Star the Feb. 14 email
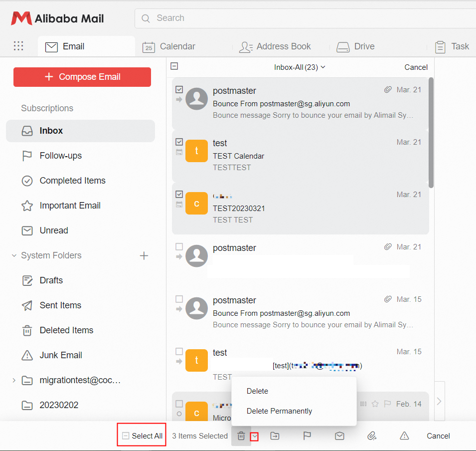Image resolution: width=476 pixels, height=451 pixels. click(375, 404)
